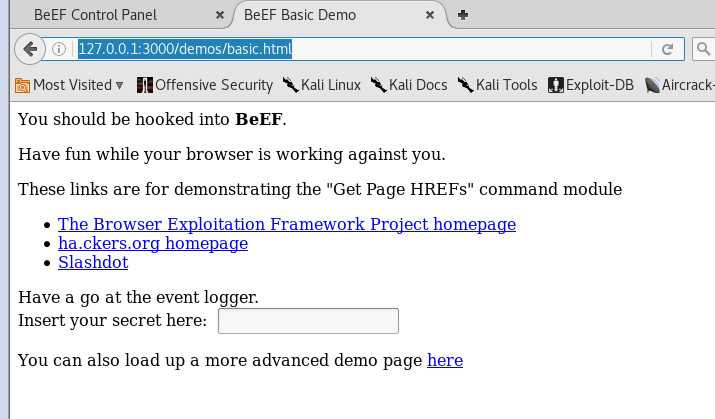Click the Most Visited folder icon
The width and height of the screenshot is (715, 419).
tap(22, 85)
